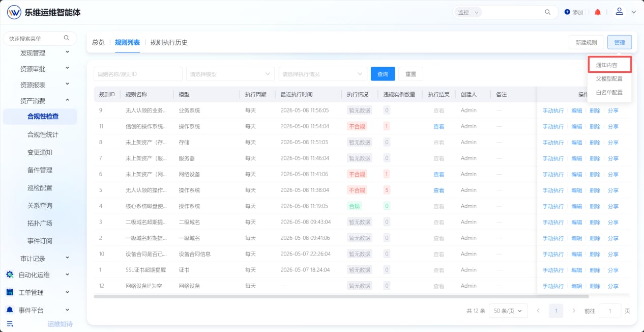Click the rule name 网络设备IP为空
The image size is (644, 332).
(x=143, y=286)
